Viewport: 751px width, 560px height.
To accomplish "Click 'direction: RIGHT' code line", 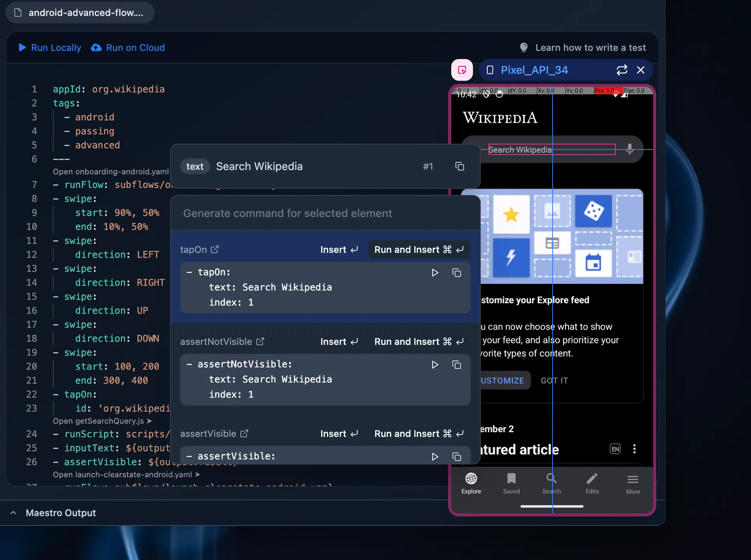I will click(120, 283).
